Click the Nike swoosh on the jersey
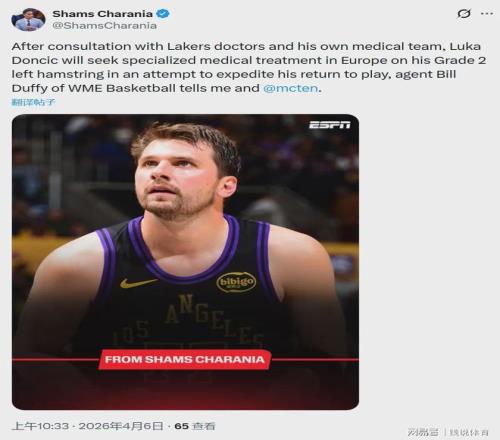Image resolution: width=500 pixels, height=440 pixels. (x=138, y=283)
